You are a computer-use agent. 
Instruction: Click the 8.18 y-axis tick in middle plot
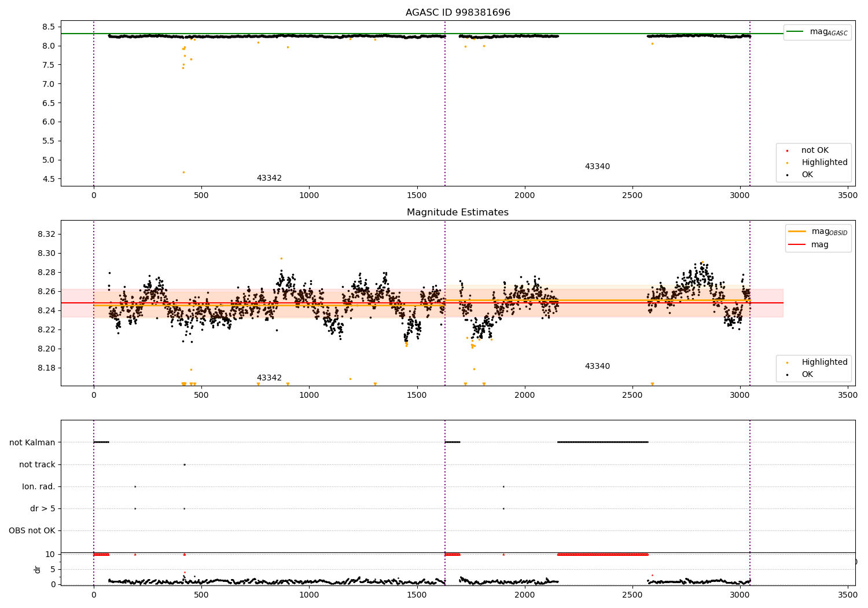click(x=46, y=368)
